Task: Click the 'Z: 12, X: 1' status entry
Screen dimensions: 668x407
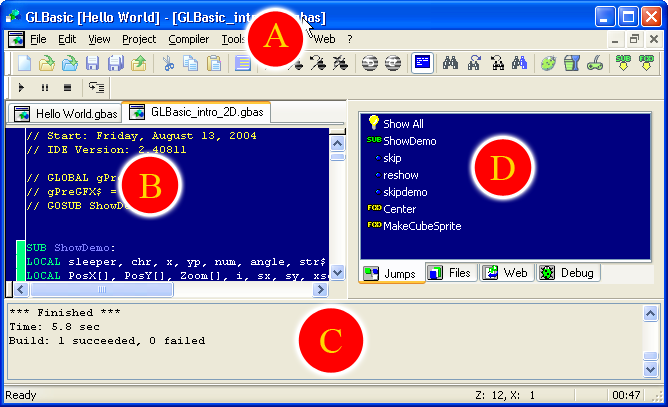Action: tap(505, 395)
